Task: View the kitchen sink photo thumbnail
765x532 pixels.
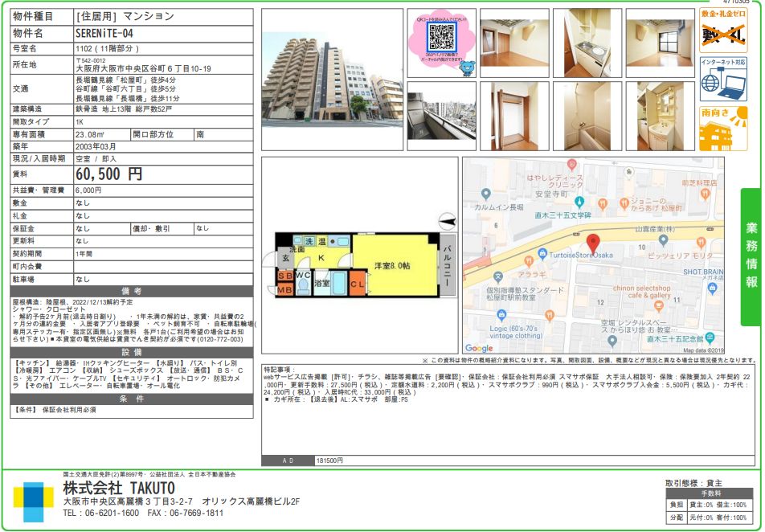Action: 587,43
